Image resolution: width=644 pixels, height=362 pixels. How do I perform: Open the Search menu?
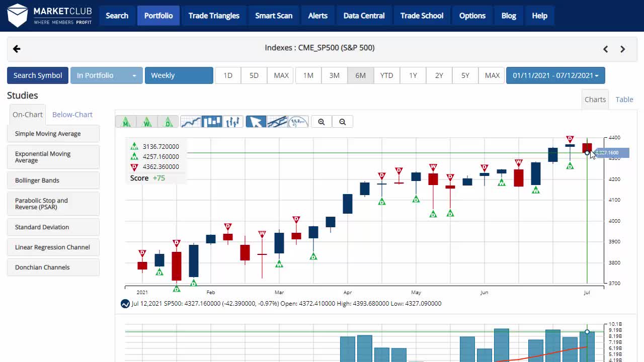[117, 16]
